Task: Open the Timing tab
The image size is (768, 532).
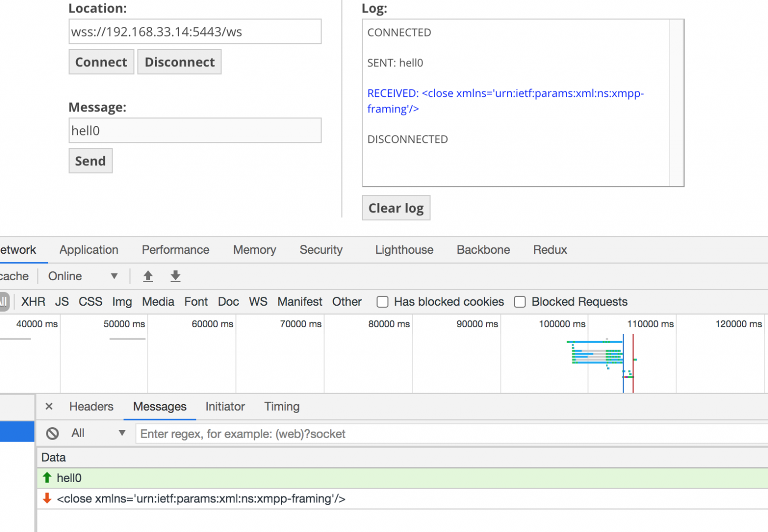Action: coord(281,407)
